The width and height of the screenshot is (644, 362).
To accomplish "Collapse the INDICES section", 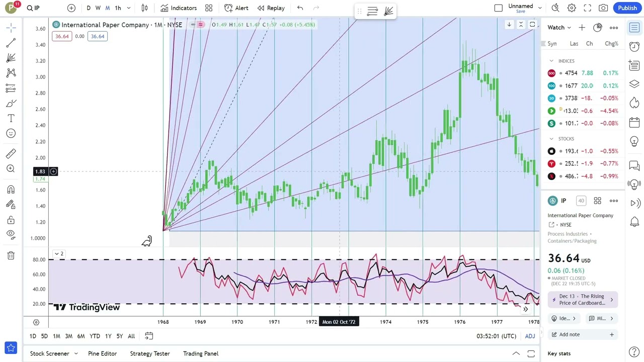I will 551,61.
